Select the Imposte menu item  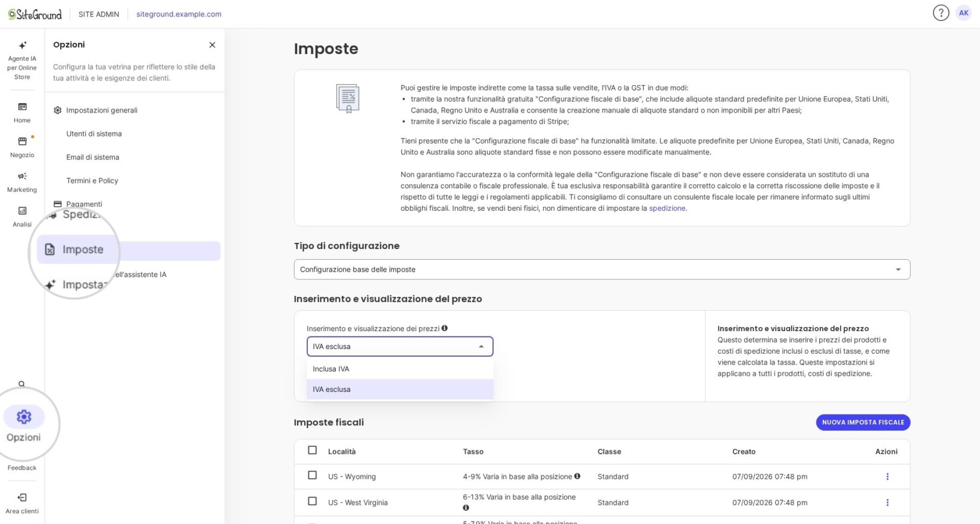point(129,251)
